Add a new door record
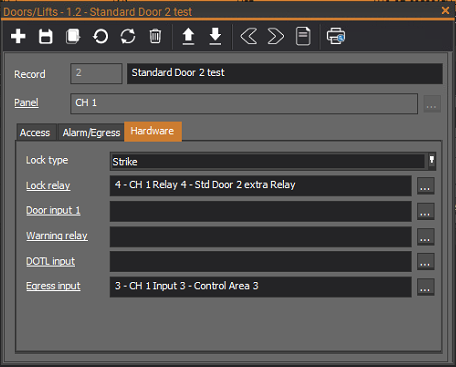456x367 pixels. pyautogui.click(x=18, y=36)
